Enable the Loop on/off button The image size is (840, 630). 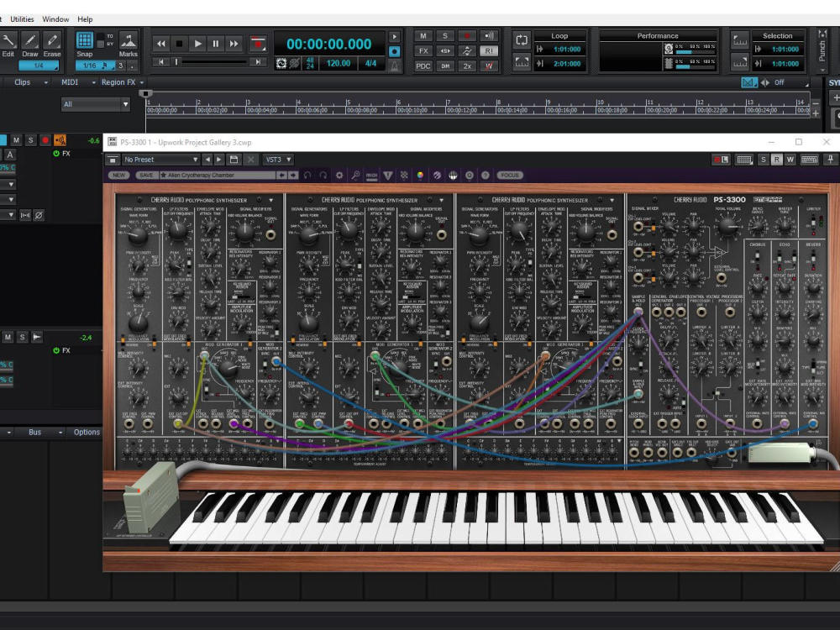[x=522, y=39]
